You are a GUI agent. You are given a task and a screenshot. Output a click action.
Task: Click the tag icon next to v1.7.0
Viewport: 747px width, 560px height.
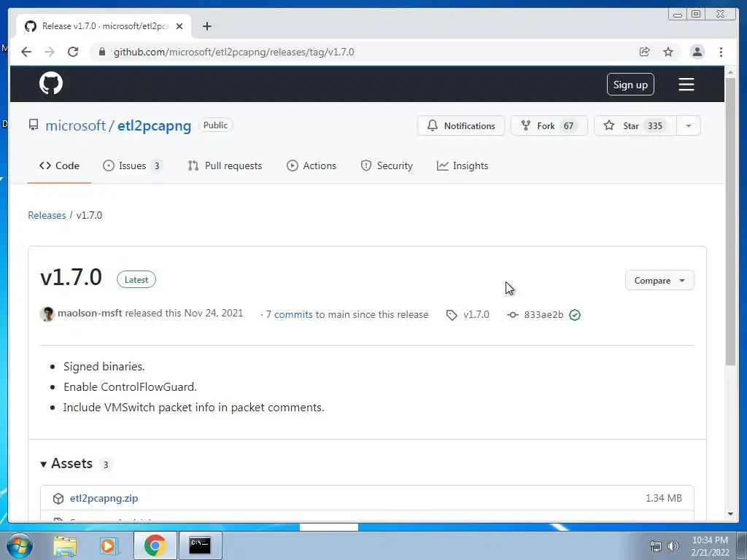452,315
